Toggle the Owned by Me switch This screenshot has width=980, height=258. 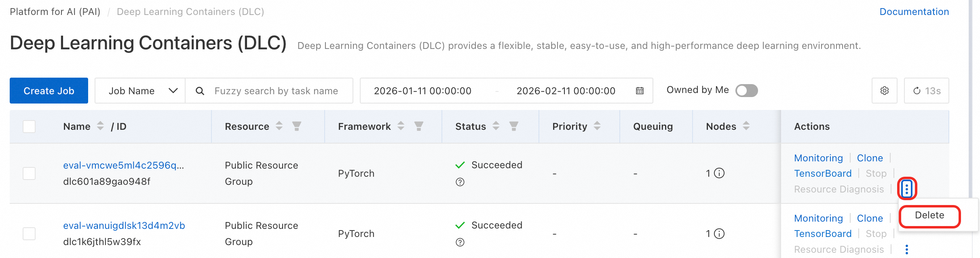click(x=746, y=91)
